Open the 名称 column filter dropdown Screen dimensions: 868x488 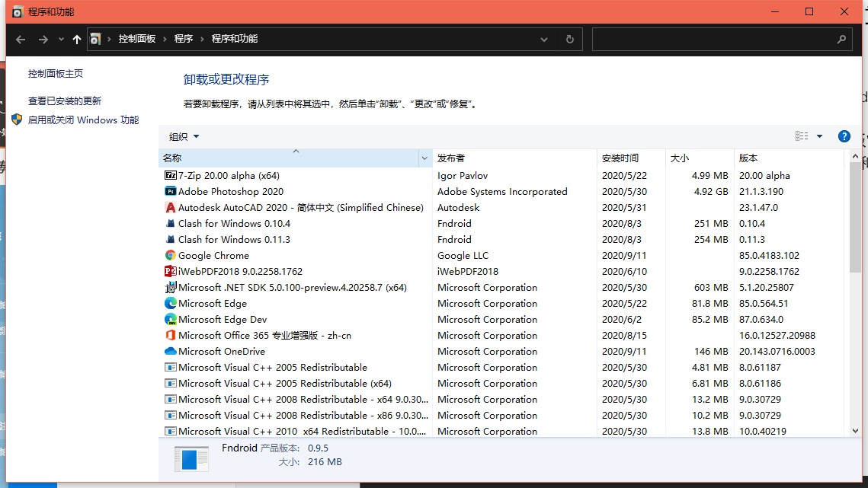point(424,158)
